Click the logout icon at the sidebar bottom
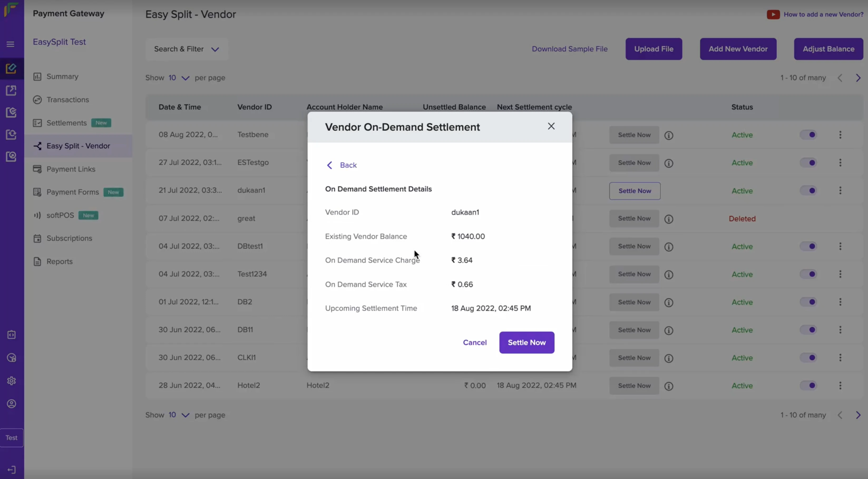 pos(11,470)
